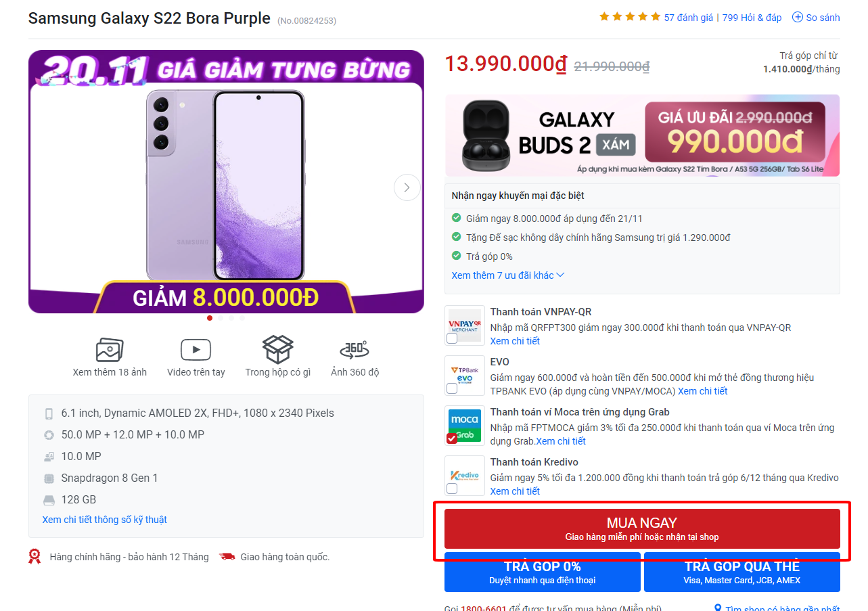This screenshot has height=611, width=868.
Task: Play the 'Video trên tay' video icon
Action: pos(196,350)
